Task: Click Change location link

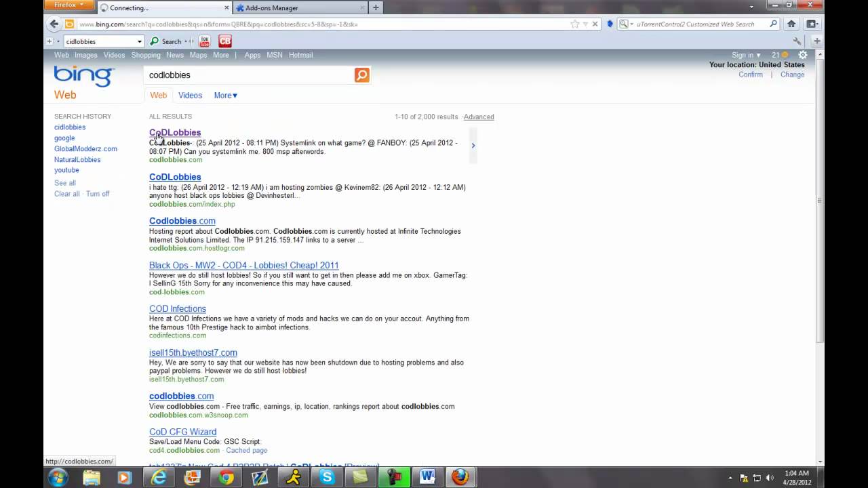Action: 792,75
